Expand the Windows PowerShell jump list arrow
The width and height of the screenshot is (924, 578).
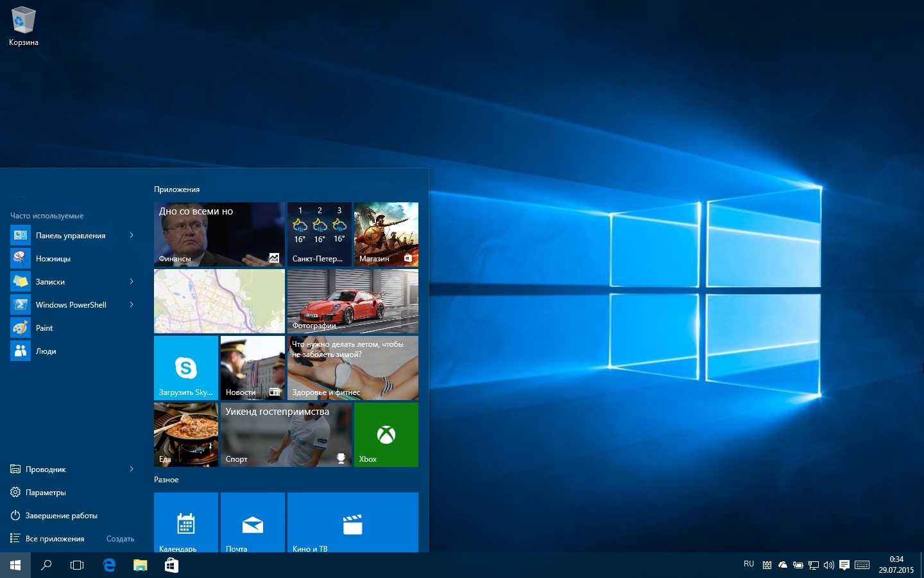[x=132, y=305]
